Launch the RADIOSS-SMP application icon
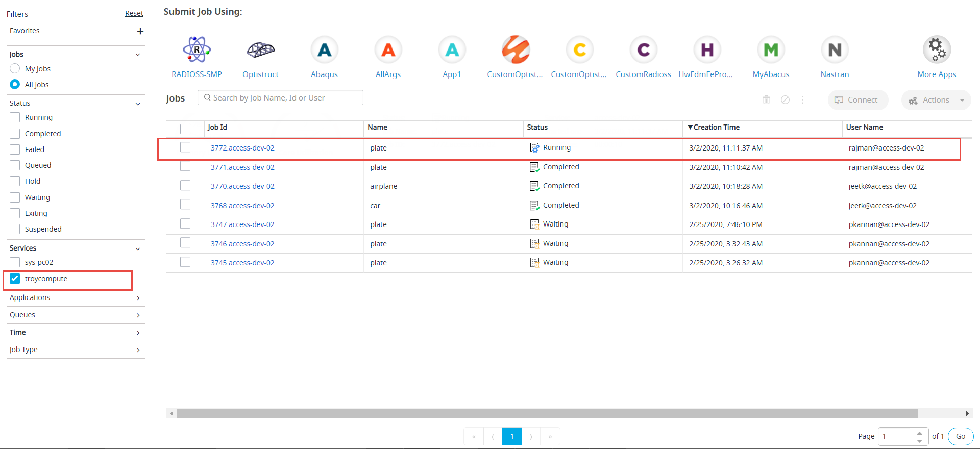Image resolution: width=980 pixels, height=449 pixels. coord(197,49)
